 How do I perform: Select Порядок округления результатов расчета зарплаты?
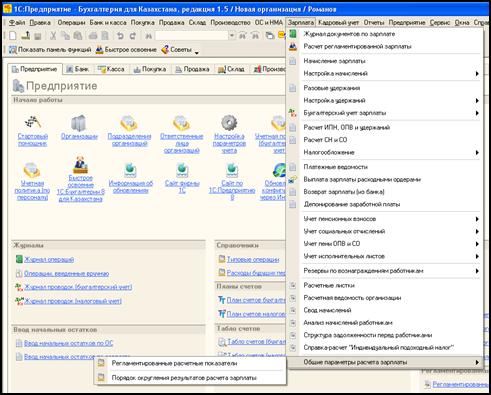[x=190, y=378]
